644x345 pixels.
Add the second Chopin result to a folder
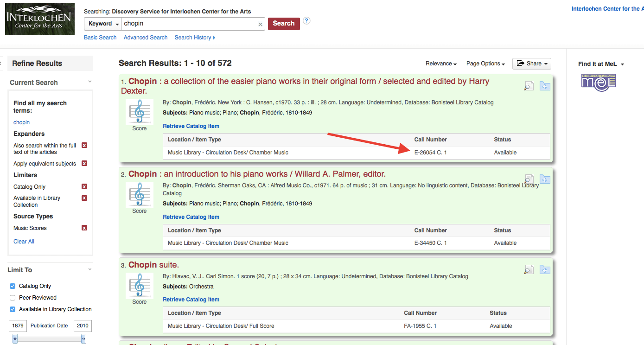pyautogui.click(x=545, y=179)
